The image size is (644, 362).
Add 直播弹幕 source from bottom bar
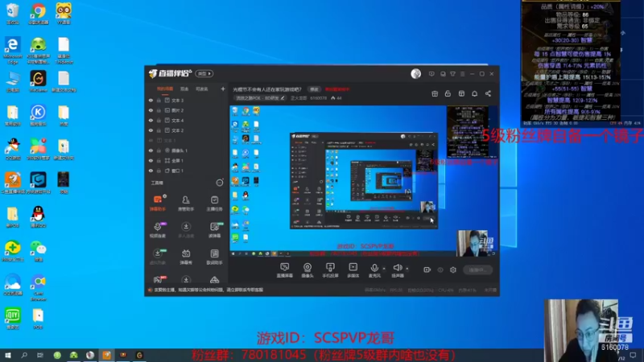click(285, 270)
